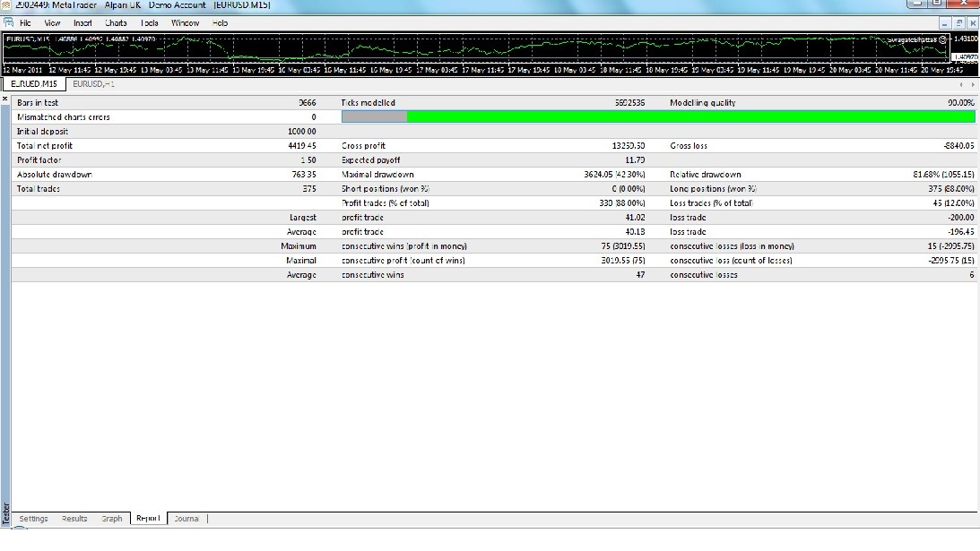980x551 pixels.
Task: Open the File menu
Action: 25,22
